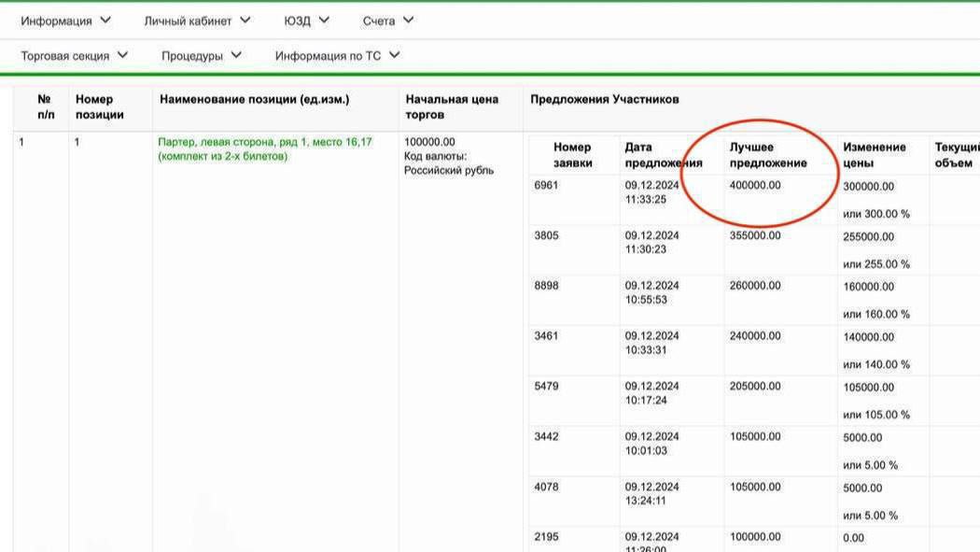The image size is (980, 552).
Task: Click the "Дата предложения" column header
Action: (x=663, y=155)
